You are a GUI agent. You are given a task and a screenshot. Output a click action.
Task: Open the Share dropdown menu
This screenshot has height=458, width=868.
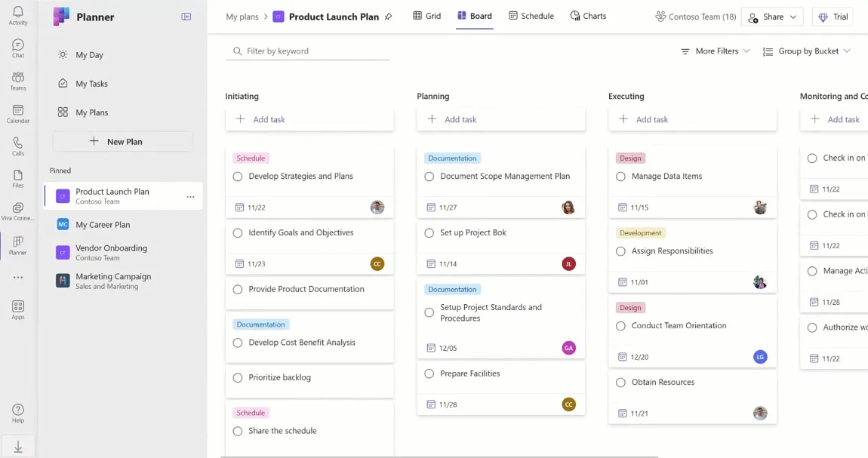pyautogui.click(x=771, y=17)
